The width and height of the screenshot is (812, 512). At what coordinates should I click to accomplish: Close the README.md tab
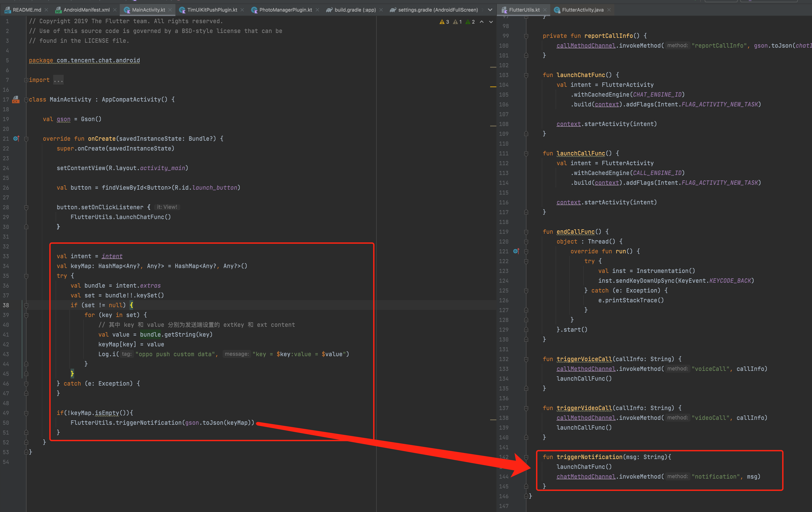pos(47,10)
